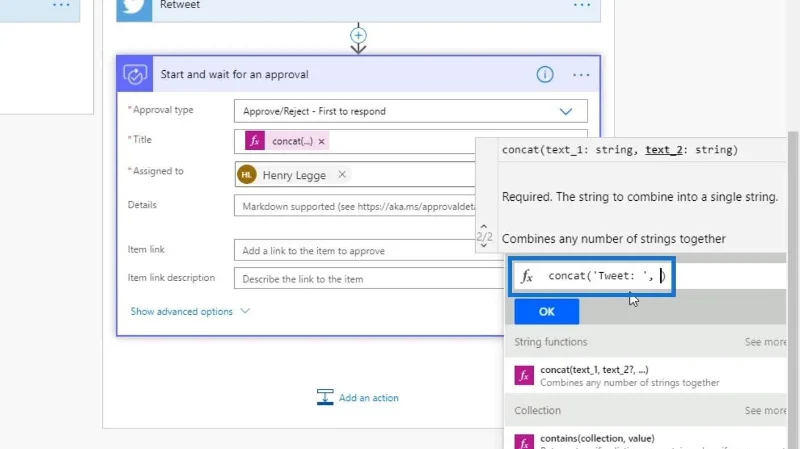This screenshot has width=800, height=449.
Task: Expand Show advanced options
Action: [x=190, y=311]
